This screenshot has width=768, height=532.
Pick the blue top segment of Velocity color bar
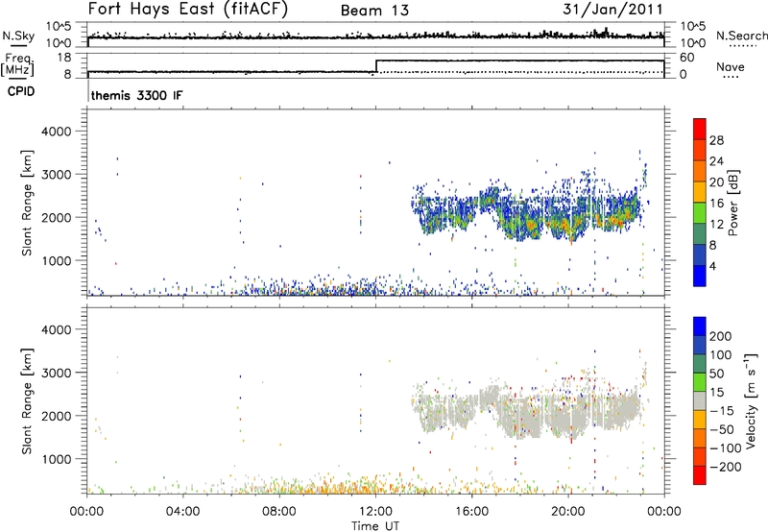point(700,326)
